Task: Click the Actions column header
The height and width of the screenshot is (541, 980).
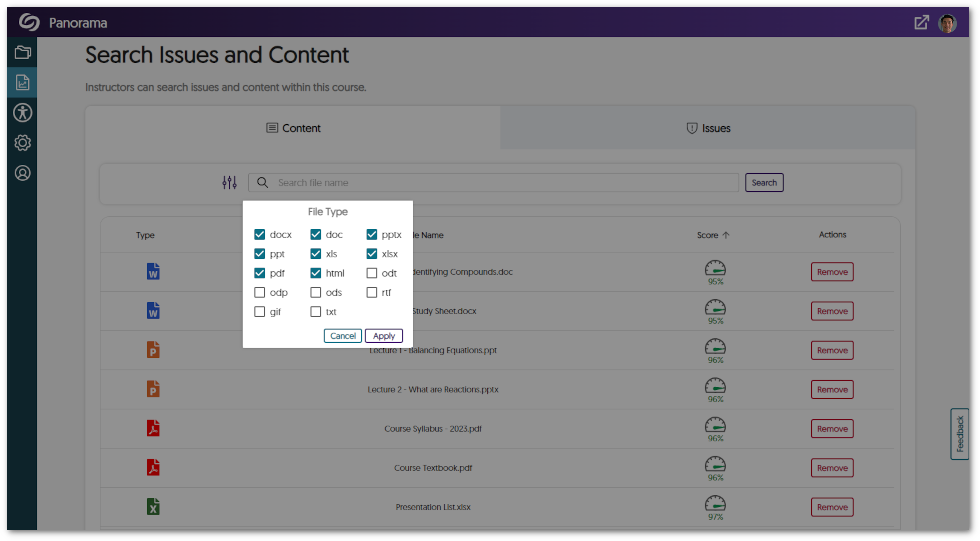Action: [x=832, y=235]
